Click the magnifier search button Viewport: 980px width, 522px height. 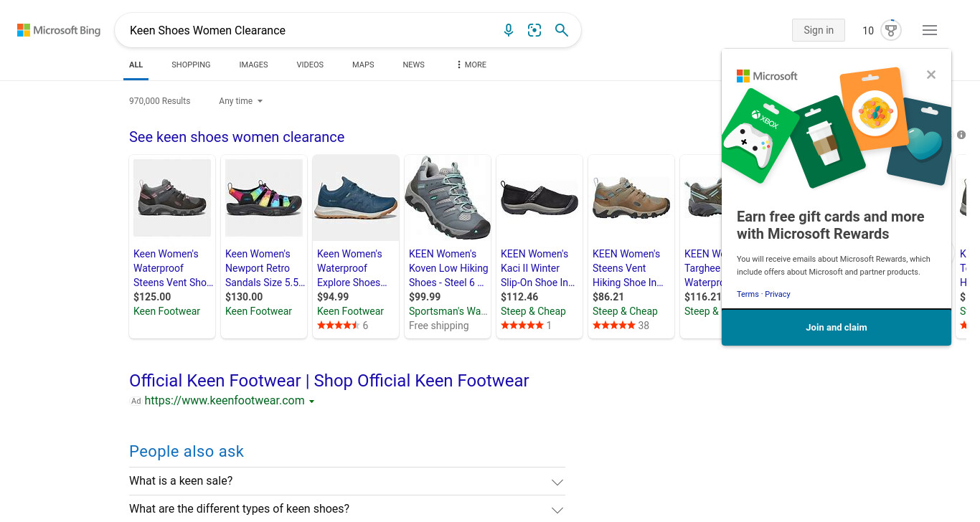[562, 30]
